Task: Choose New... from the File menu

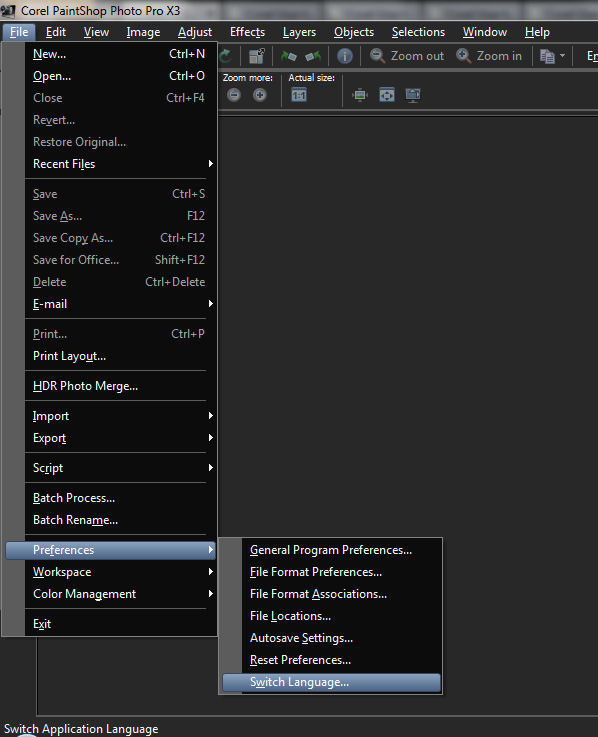Action: click(x=121, y=54)
